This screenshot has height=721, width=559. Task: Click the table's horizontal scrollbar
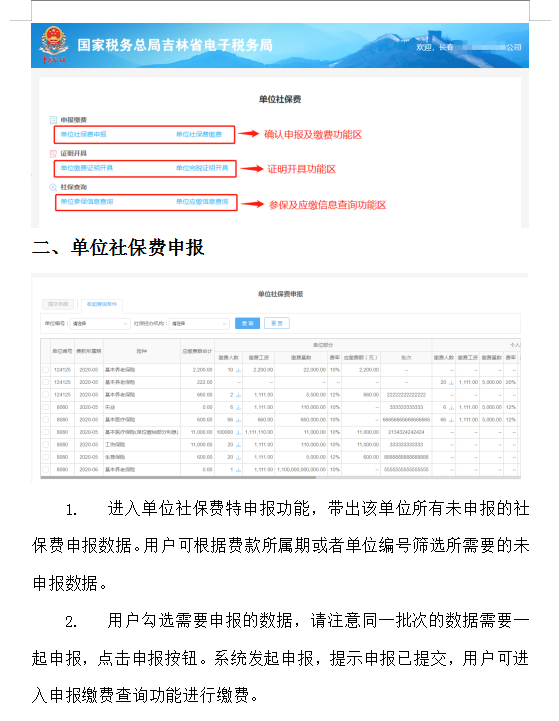click(x=178, y=477)
